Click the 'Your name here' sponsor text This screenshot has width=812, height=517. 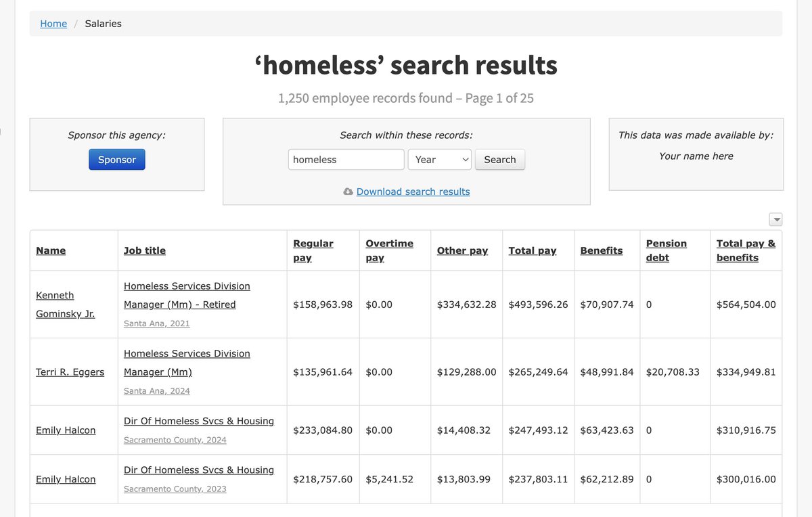click(x=696, y=156)
